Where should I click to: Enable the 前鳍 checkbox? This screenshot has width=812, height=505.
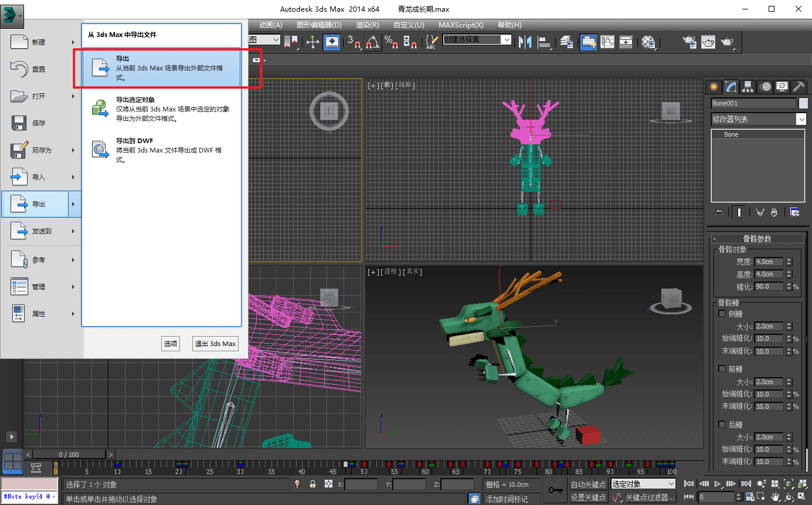(722, 369)
